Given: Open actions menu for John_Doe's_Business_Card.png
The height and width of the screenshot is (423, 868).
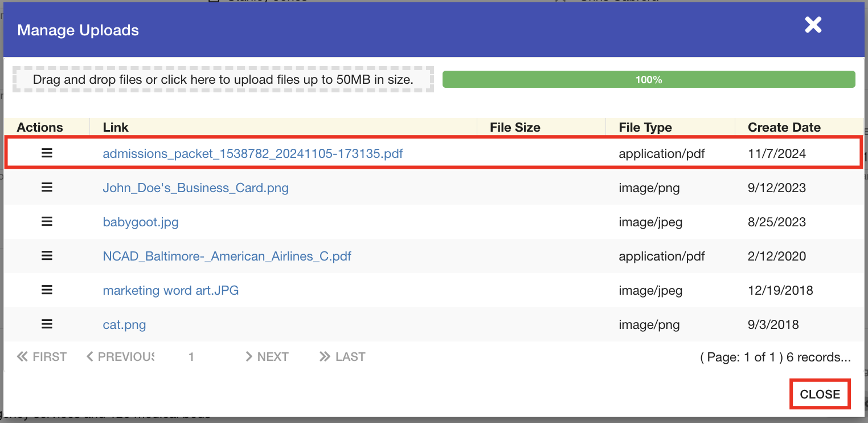Looking at the screenshot, I should (47, 188).
